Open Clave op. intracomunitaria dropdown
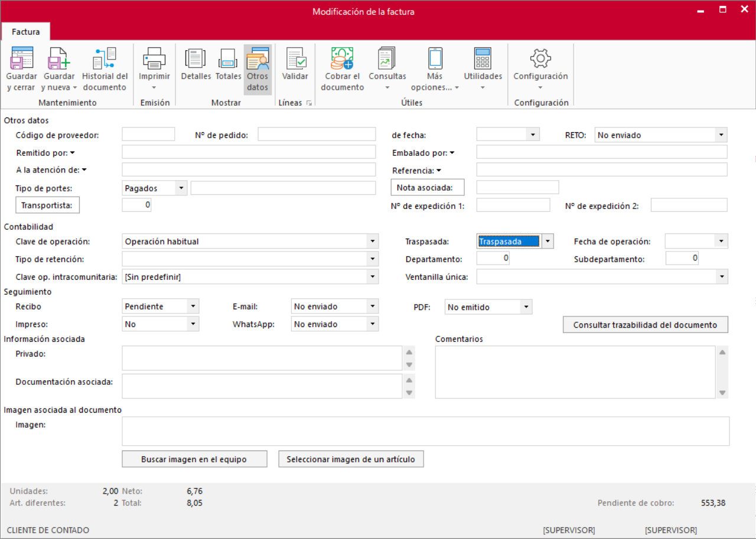 372,277
